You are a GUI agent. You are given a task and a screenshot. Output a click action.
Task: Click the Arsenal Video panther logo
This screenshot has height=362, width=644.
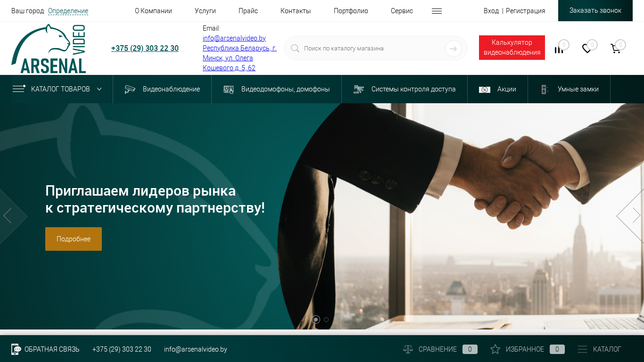(x=49, y=49)
